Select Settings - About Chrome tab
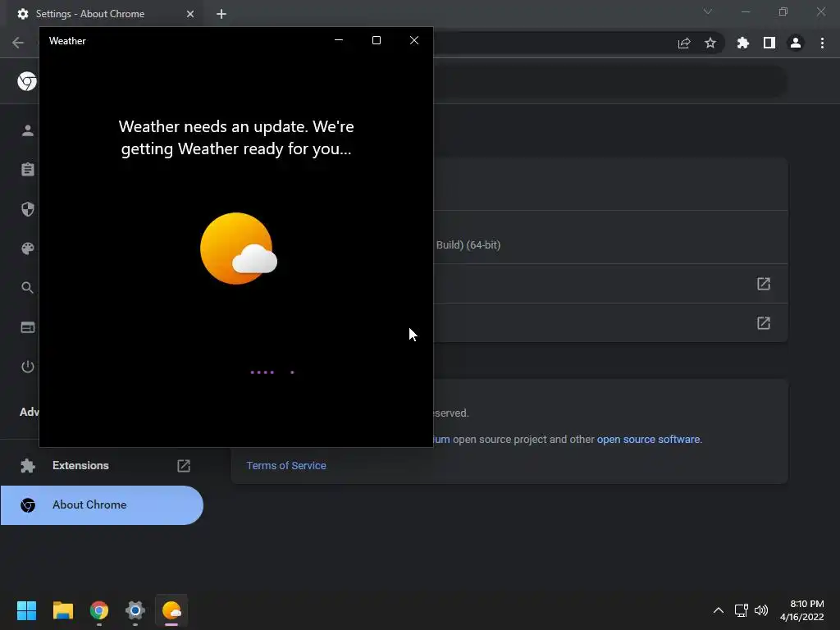Screen dimensions: 840x630 (90, 14)
